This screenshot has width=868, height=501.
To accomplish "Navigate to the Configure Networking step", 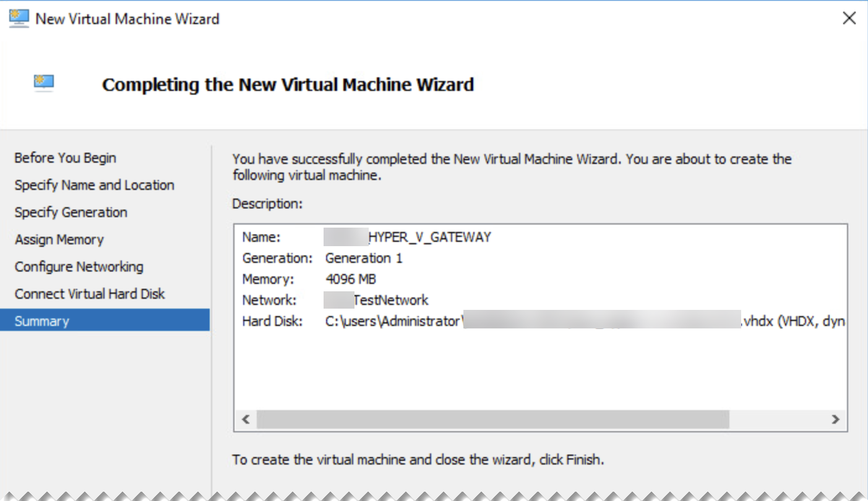I will 79,267.
